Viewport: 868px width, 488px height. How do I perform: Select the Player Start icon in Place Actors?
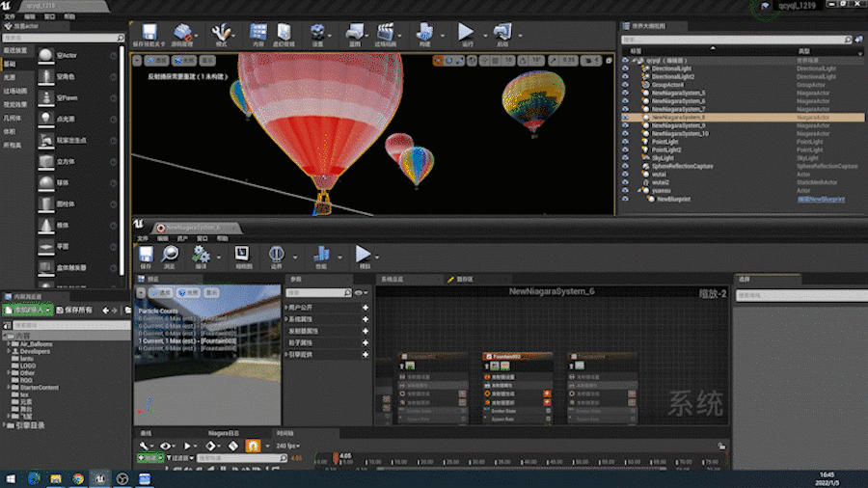(46, 141)
